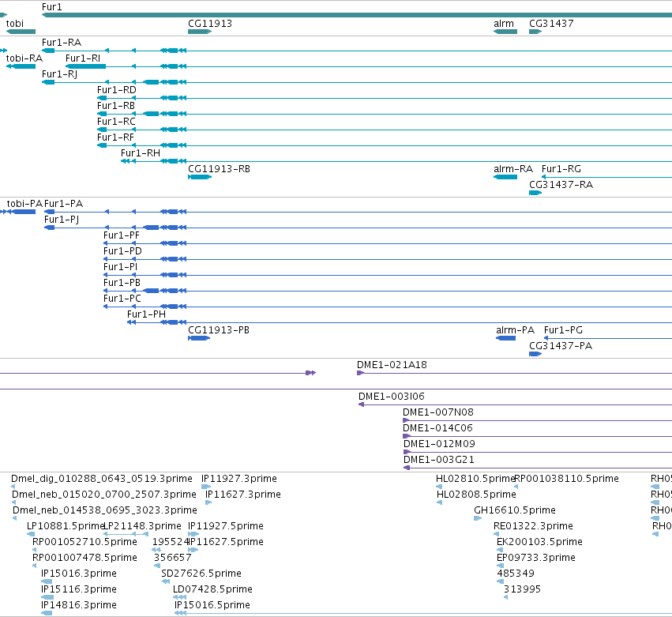The image size is (672, 617).
Task: Select the Fur1-PI protein label
Action: point(121,267)
